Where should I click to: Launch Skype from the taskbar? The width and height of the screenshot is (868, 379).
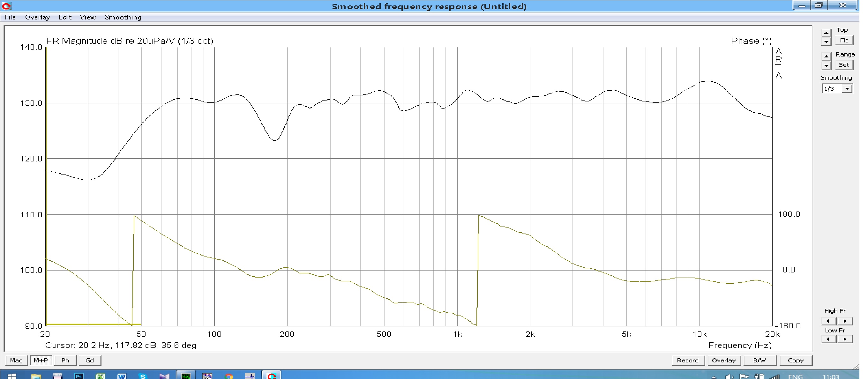pyautogui.click(x=143, y=376)
